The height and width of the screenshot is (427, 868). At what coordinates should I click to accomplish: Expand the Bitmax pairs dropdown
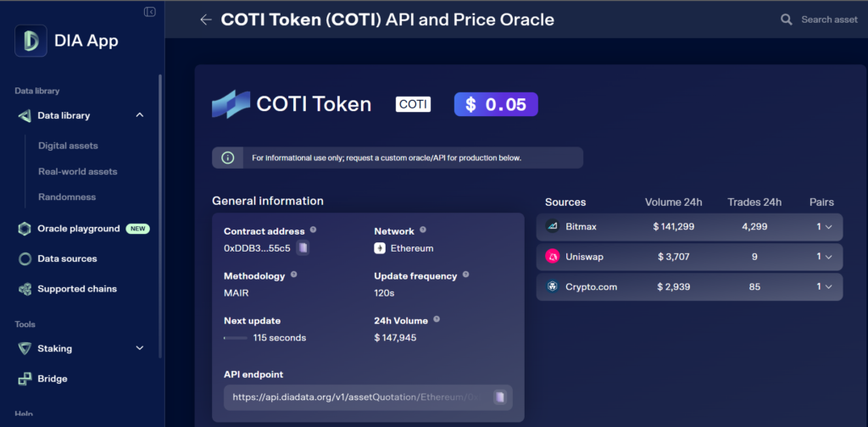[x=824, y=226]
